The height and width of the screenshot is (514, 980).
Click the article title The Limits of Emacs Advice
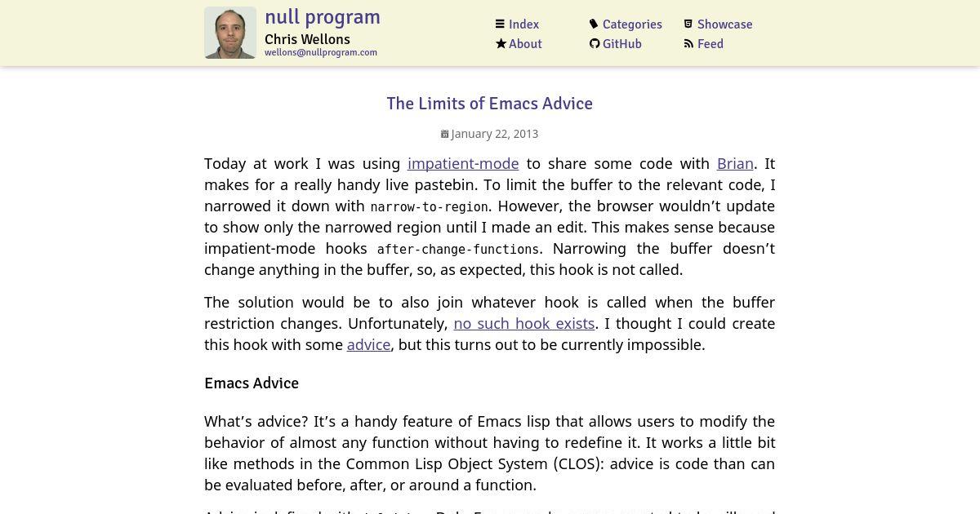[x=490, y=104]
